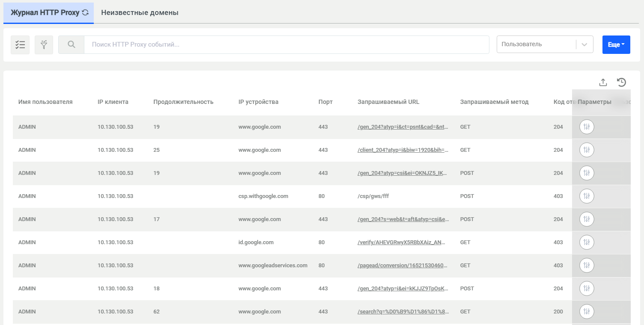Open the /gen_204?atyp=i&ei=kKJJZ9 URL link

[x=403, y=289]
